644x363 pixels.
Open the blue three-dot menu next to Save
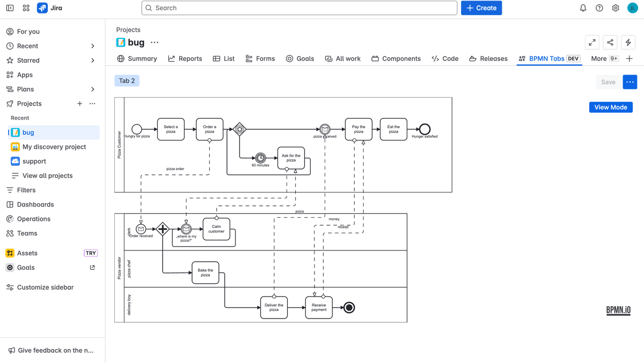(x=630, y=82)
